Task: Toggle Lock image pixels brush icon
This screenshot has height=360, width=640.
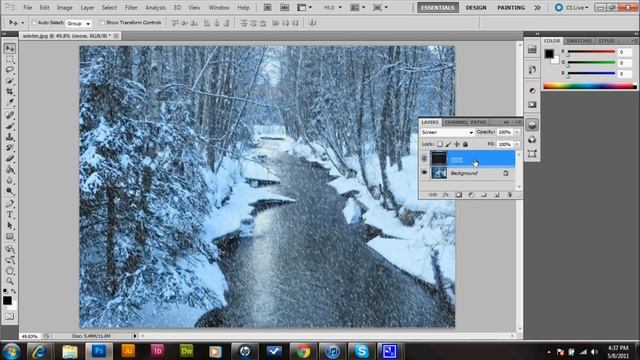Action: 448,144
